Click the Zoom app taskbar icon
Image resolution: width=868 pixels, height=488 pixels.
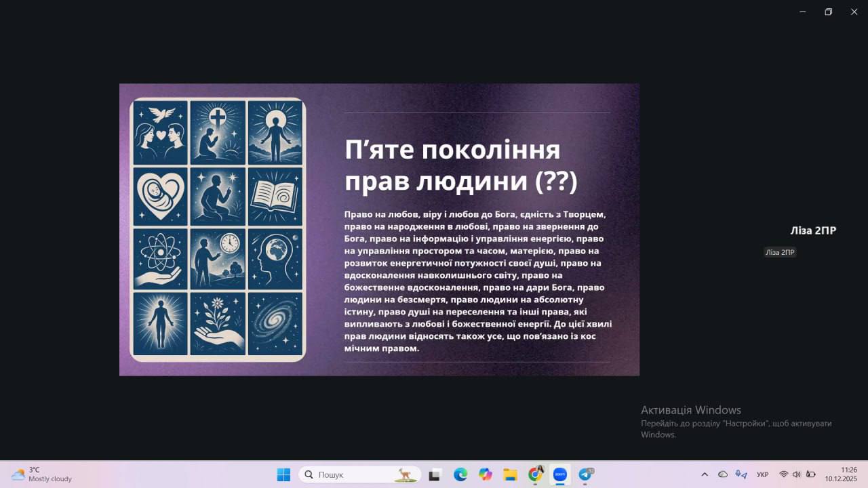point(560,474)
